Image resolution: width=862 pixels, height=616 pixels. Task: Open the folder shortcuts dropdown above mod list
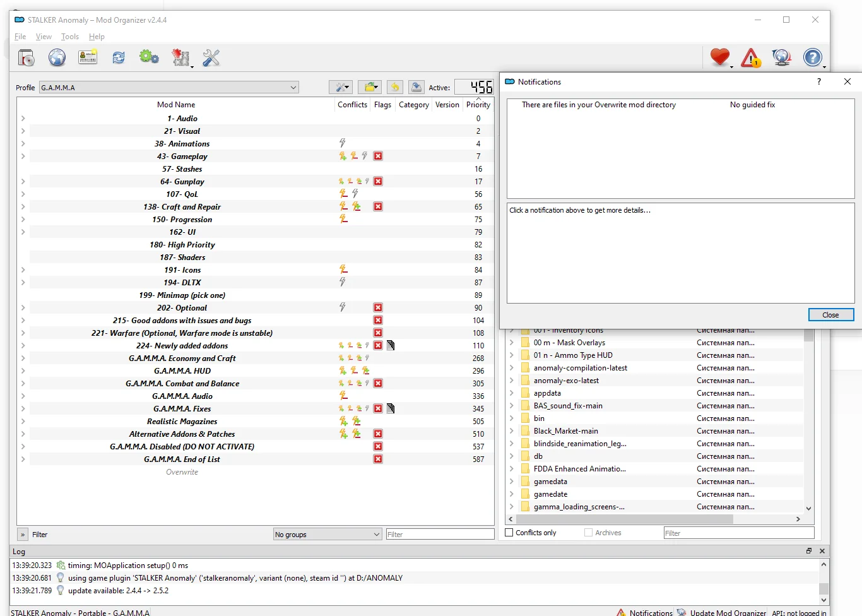(x=370, y=87)
